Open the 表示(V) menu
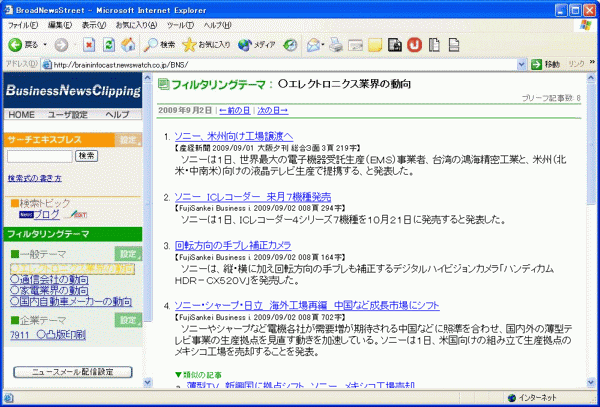 point(94,25)
